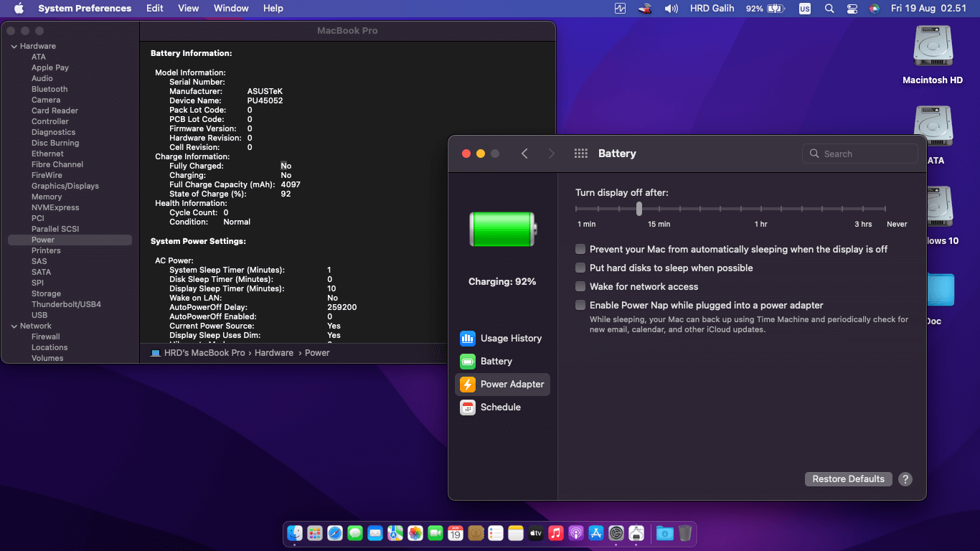Image resolution: width=980 pixels, height=551 pixels.
Task: Click Restore Defaults
Action: 849,479
